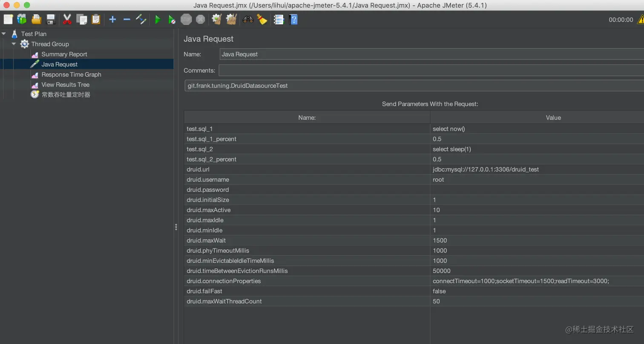Click the value 50000 cell
The image size is (644, 344).
coord(537,271)
